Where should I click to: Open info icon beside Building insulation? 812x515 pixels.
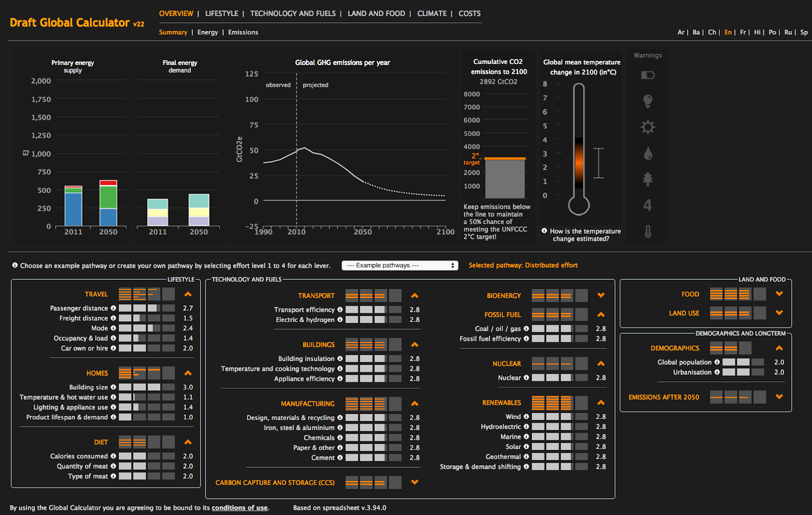[340, 359]
